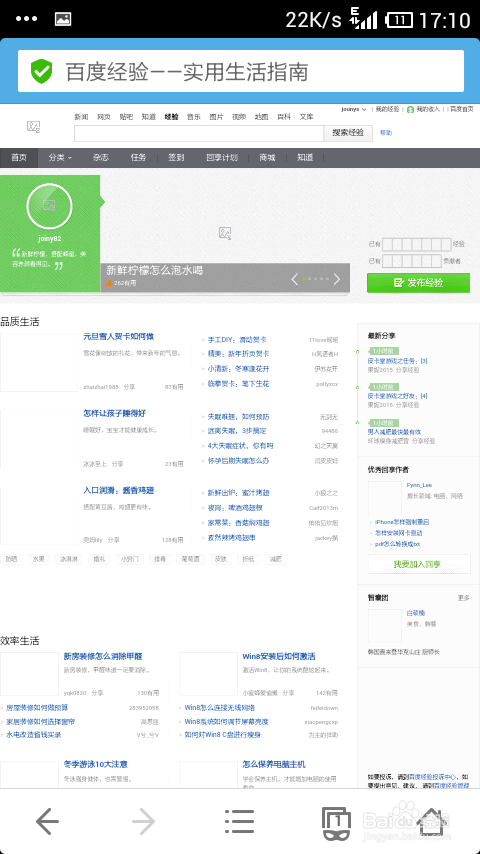Screen dimensions: 480x854
Task: Click the 减肥 tag
Action: coord(276,559)
